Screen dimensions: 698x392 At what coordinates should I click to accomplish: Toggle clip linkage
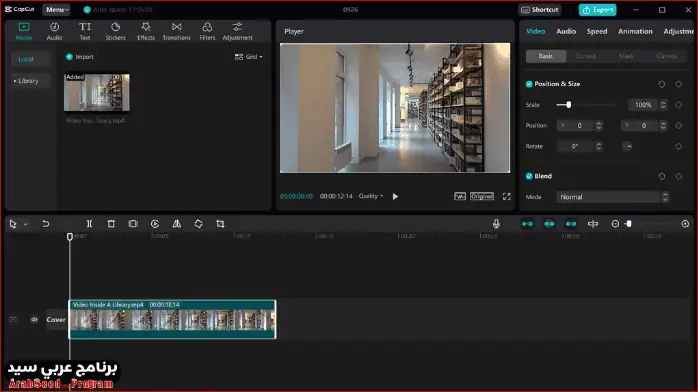[x=571, y=224]
